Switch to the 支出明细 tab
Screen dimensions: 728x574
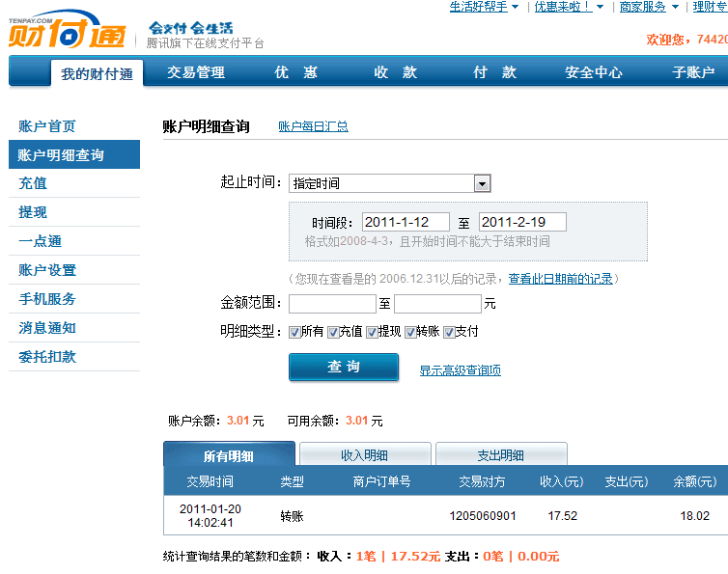[x=500, y=455]
